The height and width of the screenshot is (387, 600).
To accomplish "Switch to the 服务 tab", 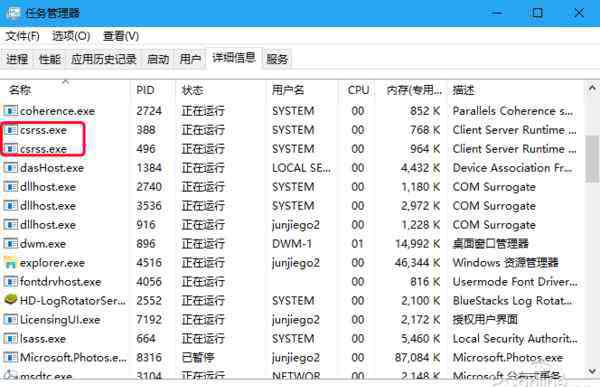I will (277, 59).
